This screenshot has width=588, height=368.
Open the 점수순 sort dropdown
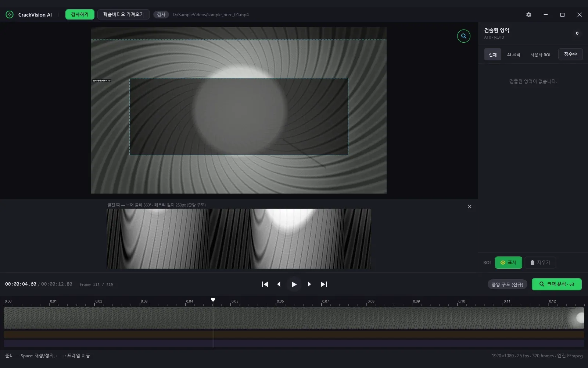point(570,54)
